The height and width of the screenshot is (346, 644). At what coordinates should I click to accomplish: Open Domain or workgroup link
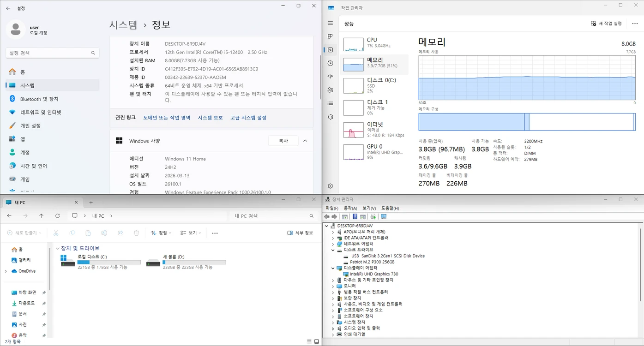pos(167,118)
